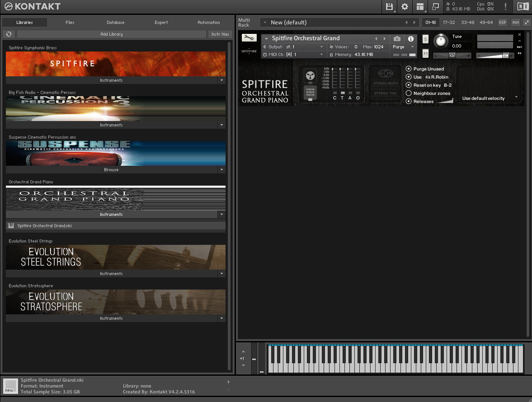Open Spitfire Symphonic Brass library dropdown arrow
Screen dimensions: 532x402
[221, 80]
